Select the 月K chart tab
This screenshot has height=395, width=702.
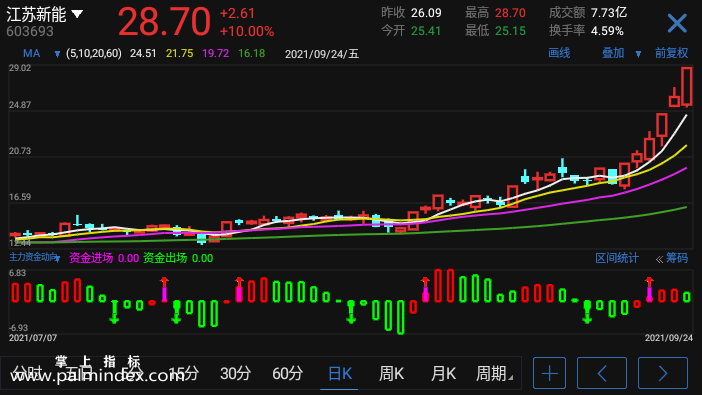click(x=443, y=373)
